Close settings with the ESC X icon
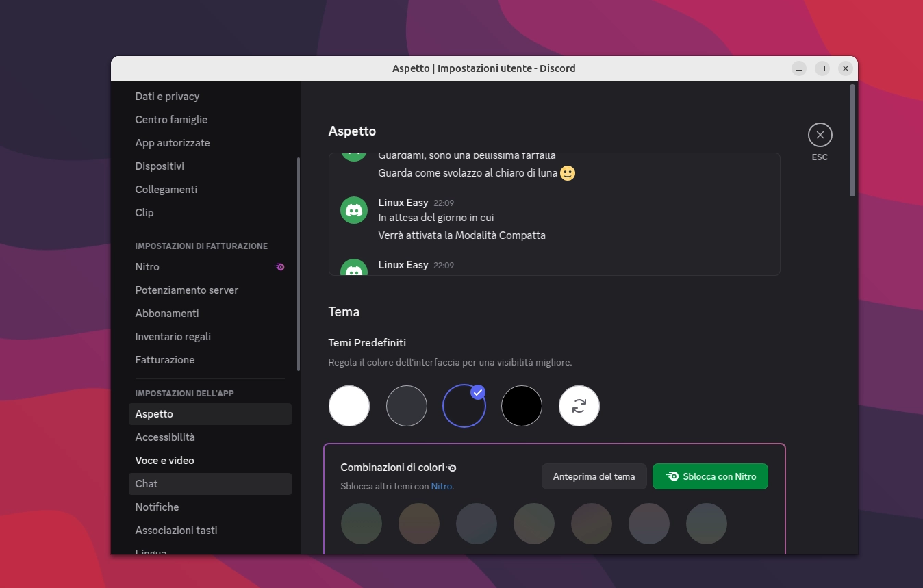Image resolution: width=923 pixels, height=588 pixels. click(820, 135)
